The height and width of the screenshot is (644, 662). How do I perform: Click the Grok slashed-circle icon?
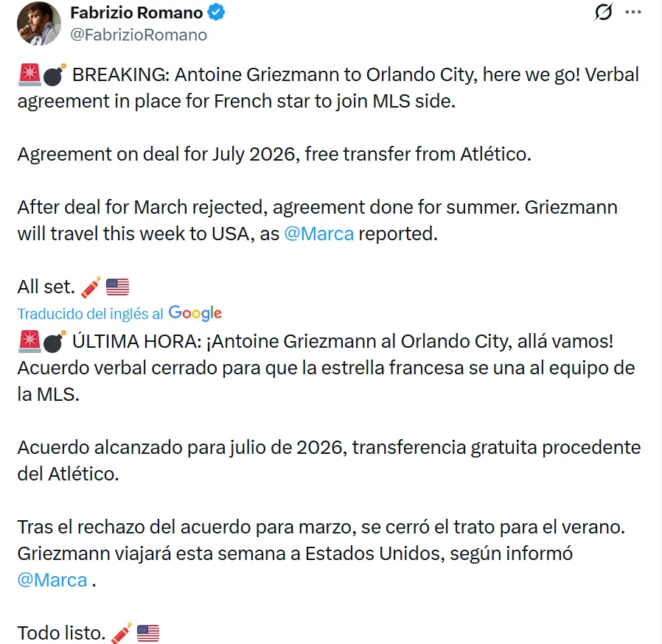(603, 13)
